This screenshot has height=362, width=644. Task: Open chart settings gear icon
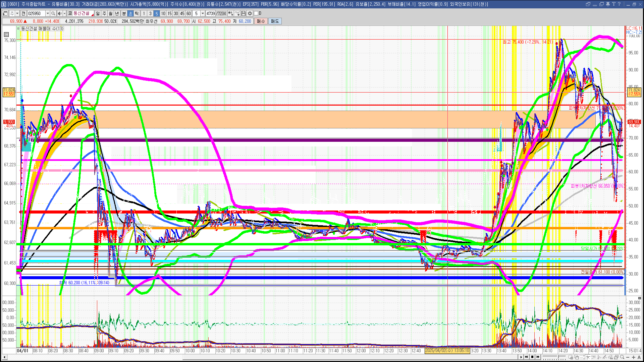click(x=250, y=13)
